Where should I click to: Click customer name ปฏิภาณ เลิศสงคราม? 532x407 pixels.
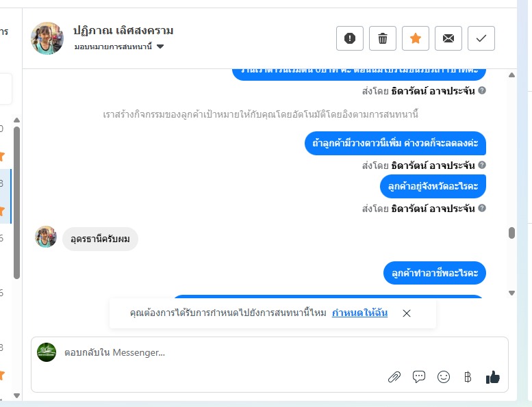click(123, 31)
